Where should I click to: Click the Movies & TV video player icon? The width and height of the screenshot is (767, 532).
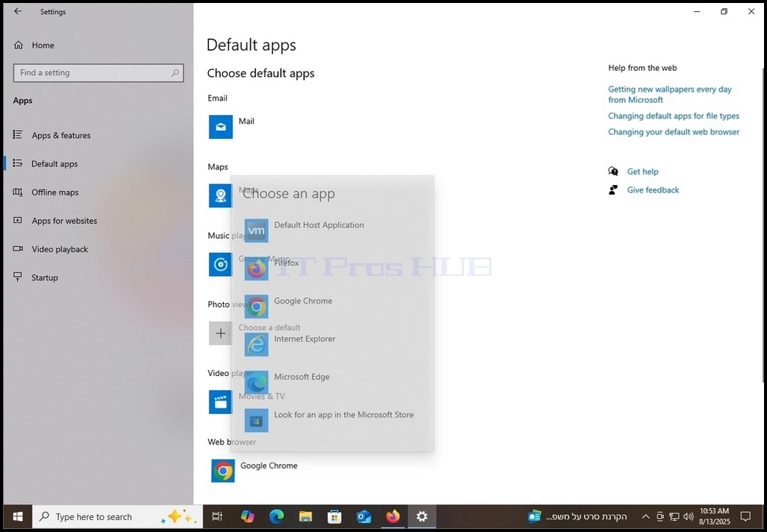[x=221, y=402]
